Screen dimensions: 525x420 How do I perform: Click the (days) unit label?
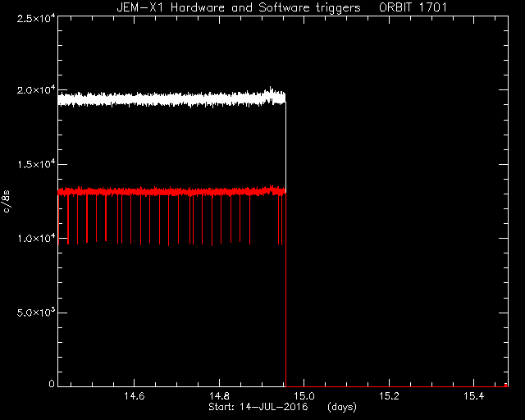coord(342,407)
